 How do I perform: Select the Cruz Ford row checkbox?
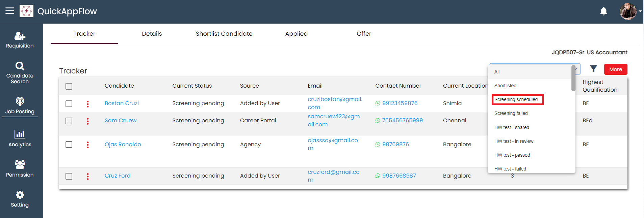(69, 176)
